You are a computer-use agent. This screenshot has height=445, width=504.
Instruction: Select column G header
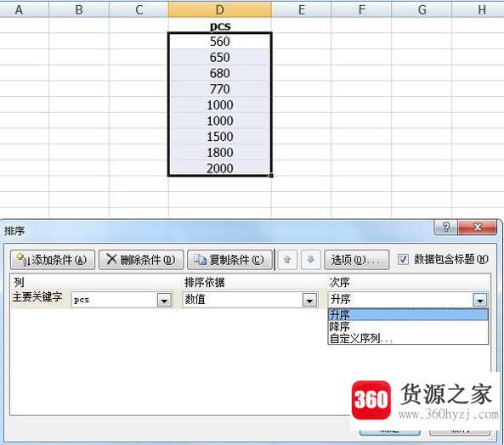(422, 9)
